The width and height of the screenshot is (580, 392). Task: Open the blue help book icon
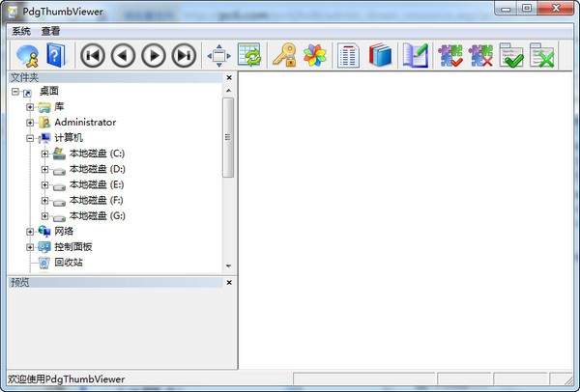[x=56, y=55]
